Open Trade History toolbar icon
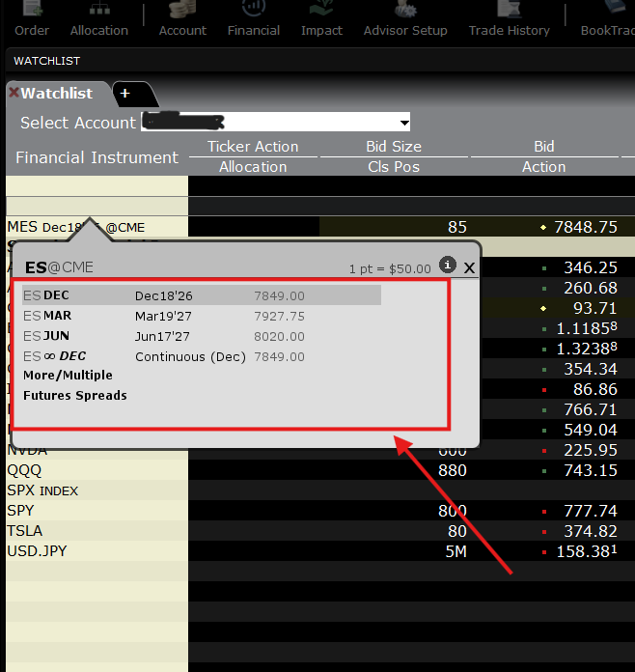The image size is (635, 672). coord(509,19)
